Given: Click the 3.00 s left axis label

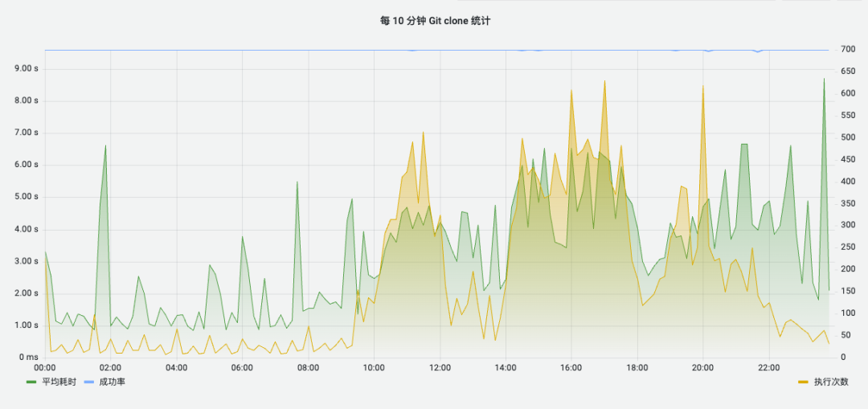Looking at the screenshot, I should [27, 261].
